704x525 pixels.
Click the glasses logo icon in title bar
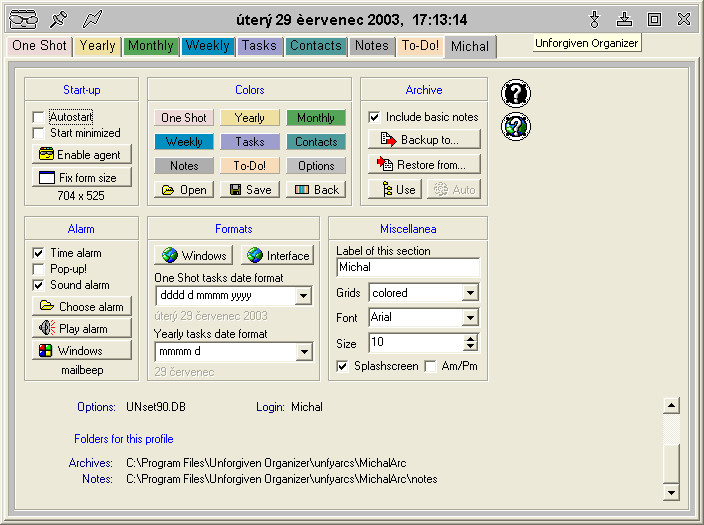pos(23,19)
